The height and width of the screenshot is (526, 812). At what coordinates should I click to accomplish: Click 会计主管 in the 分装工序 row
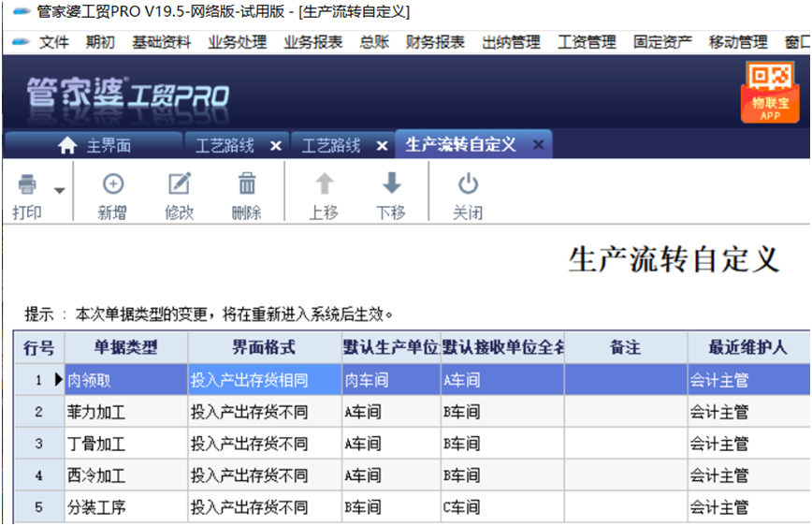click(748, 507)
